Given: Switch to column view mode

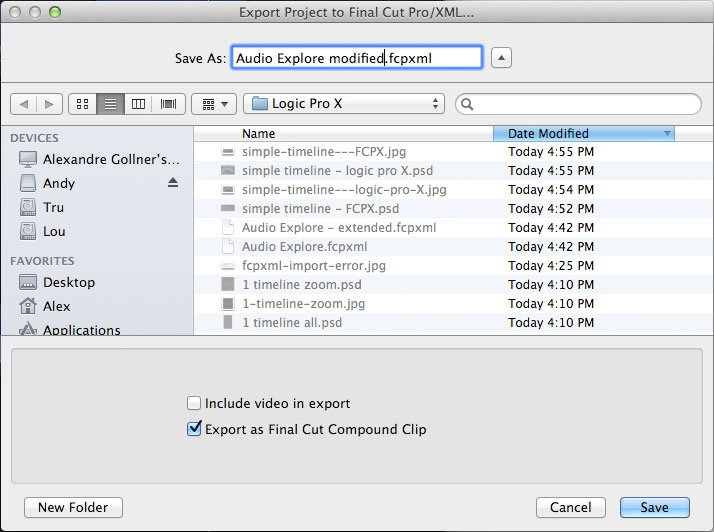Looking at the screenshot, I should (x=139, y=104).
